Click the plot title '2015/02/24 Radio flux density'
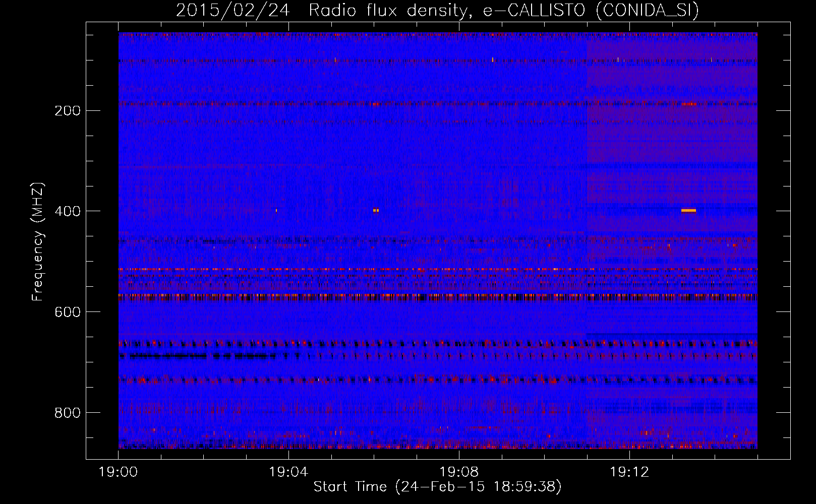 (321, 11)
